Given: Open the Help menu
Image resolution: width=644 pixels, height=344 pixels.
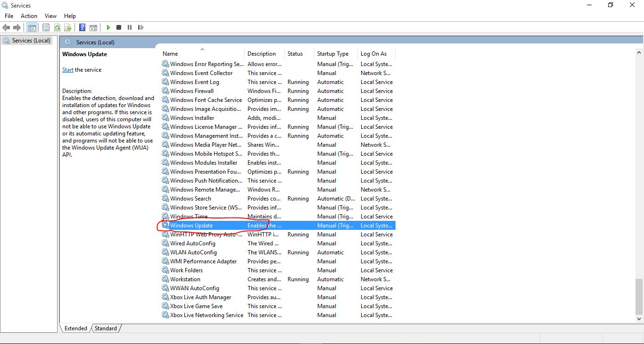Looking at the screenshot, I should click(x=70, y=16).
